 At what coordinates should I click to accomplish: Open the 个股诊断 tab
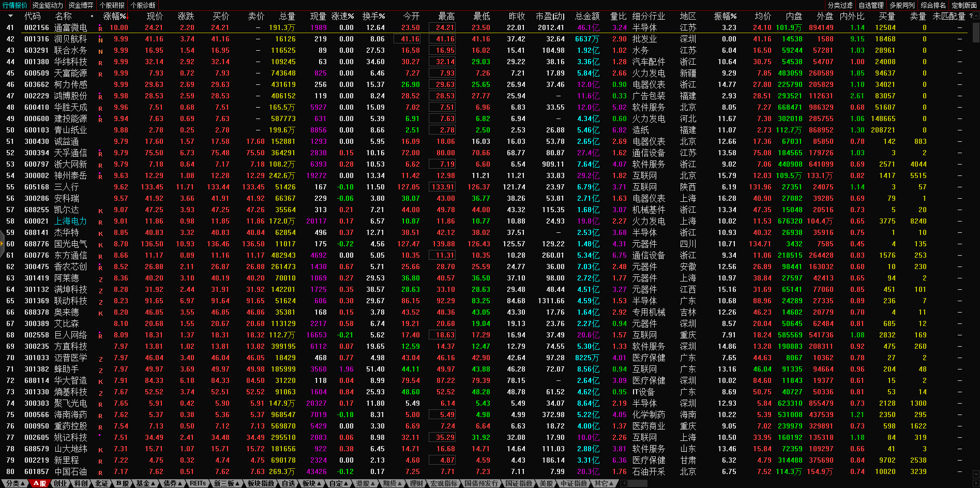(x=143, y=5)
